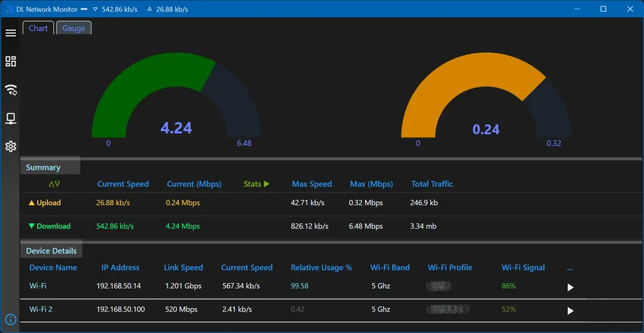Click the up/down triangles column header

(x=54, y=184)
